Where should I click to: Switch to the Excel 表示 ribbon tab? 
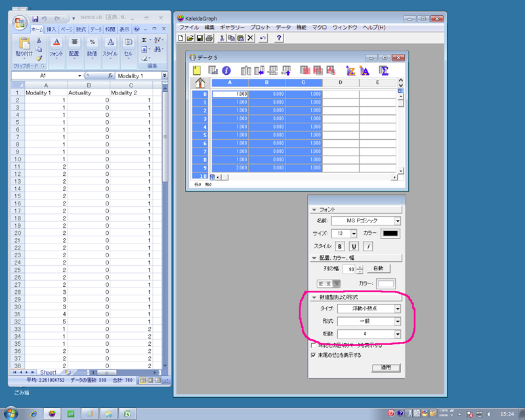coord(124,30)
